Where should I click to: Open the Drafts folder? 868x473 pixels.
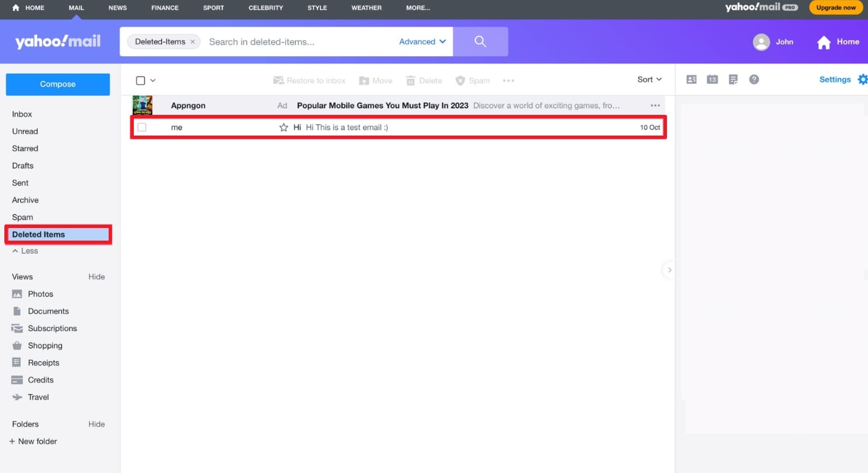pyautogui.click(x=23, y=166)
